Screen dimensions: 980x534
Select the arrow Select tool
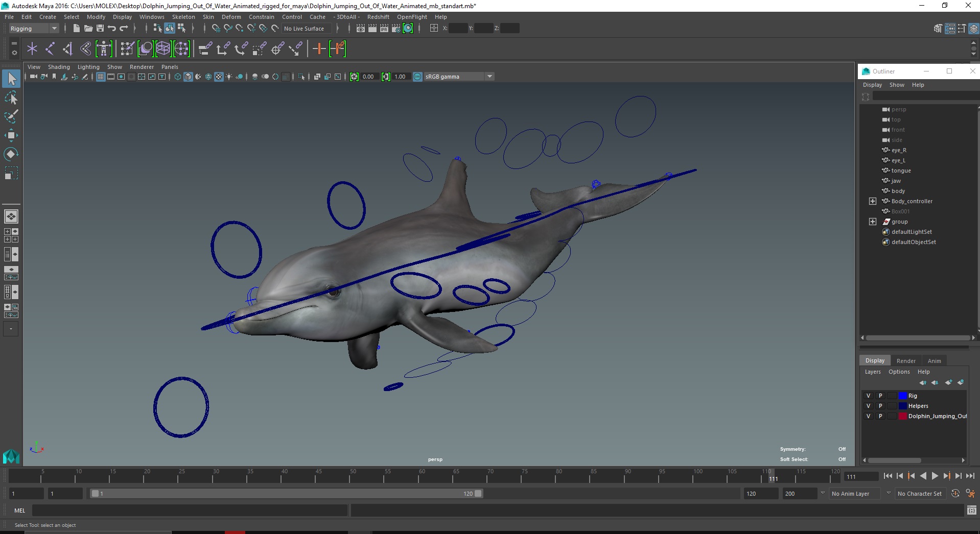[11, 79]
